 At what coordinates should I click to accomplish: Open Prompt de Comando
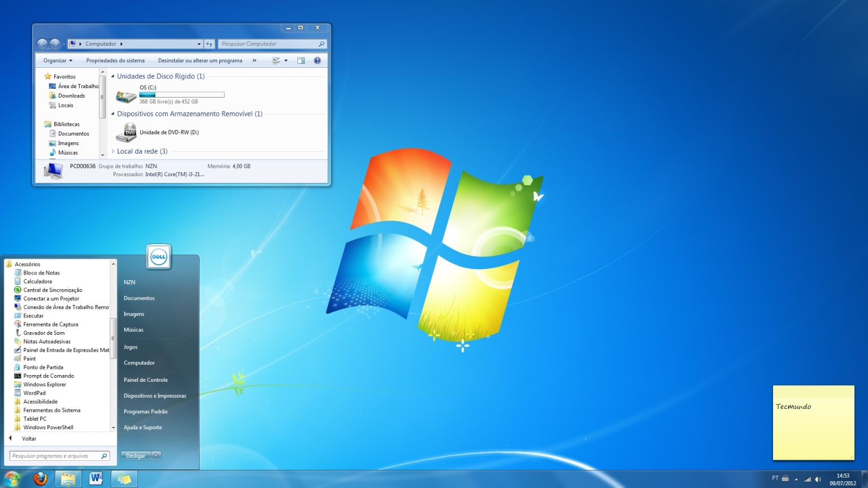(48, 376)
